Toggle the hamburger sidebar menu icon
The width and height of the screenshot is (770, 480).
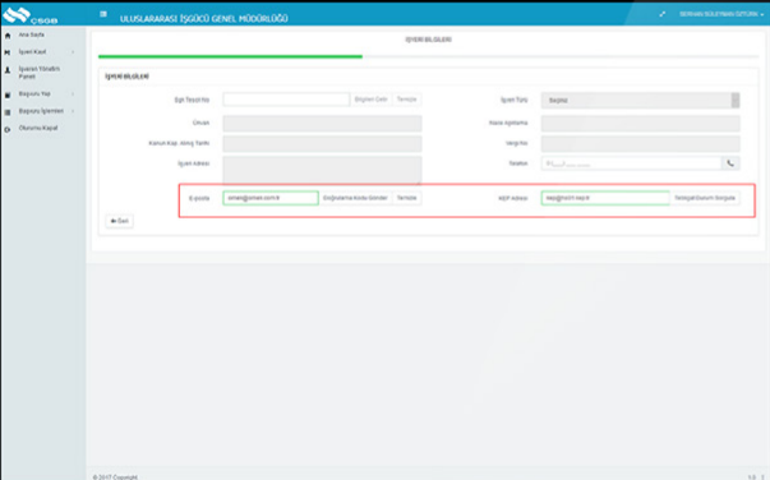pos(104,15)
